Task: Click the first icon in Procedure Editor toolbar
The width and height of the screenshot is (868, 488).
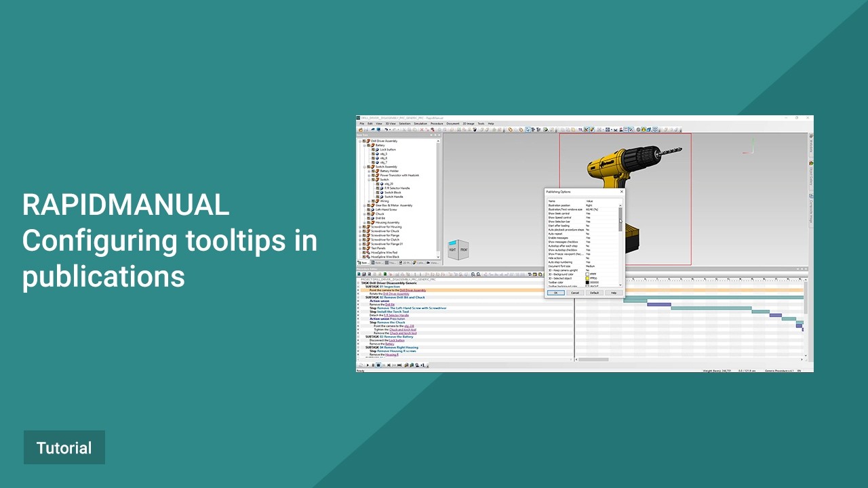Action: (x=359, y=274)
